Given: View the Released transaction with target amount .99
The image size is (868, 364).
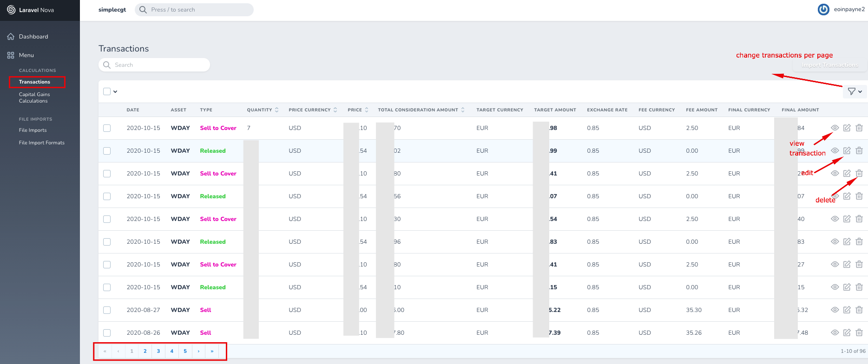Looking at the screenshot, I should tap(835, 151).
